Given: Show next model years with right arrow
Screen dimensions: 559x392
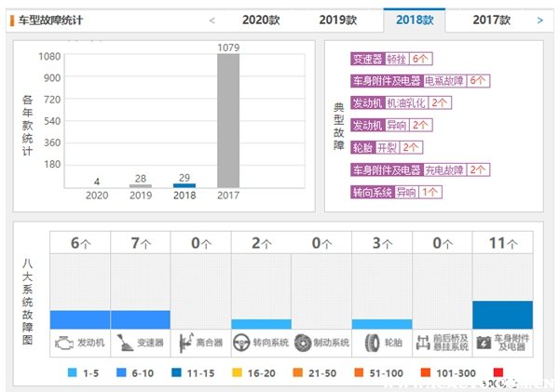Looking at the screenshot, I should pos(540,20).
